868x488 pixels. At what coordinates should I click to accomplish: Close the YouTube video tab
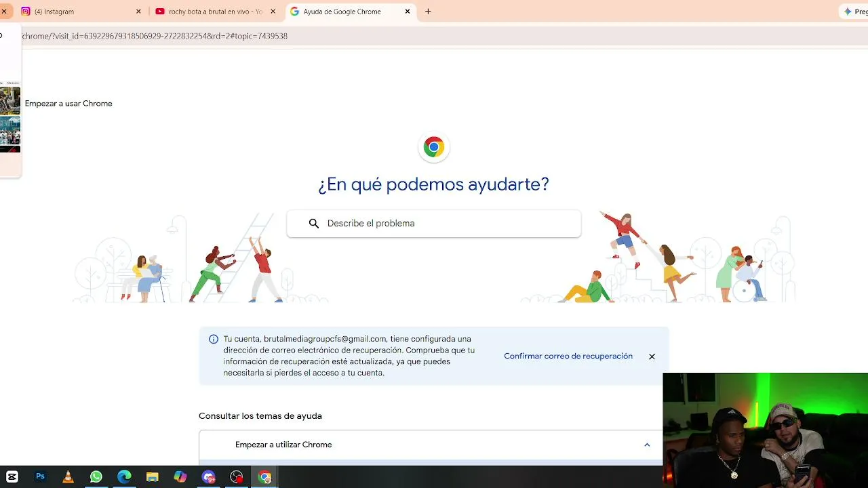click(273, 12)
